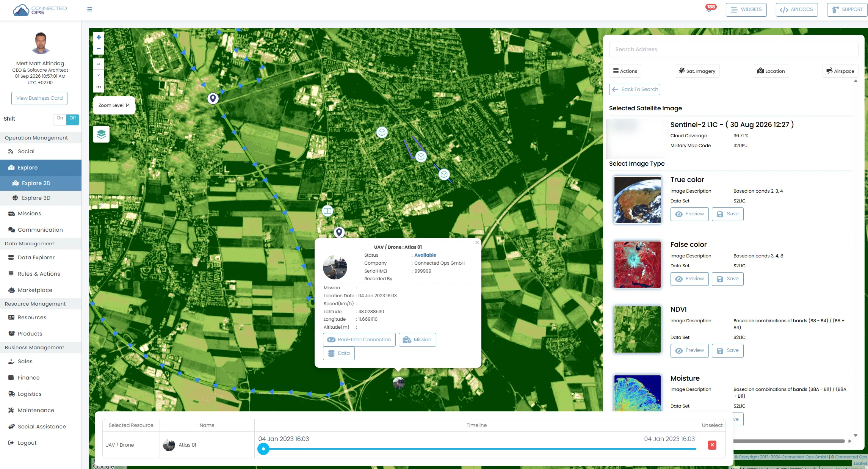The height and width of the screenshot is (469, 868).
Task: Close the Atlas 01 drone popup
Action: pos(477,242)
